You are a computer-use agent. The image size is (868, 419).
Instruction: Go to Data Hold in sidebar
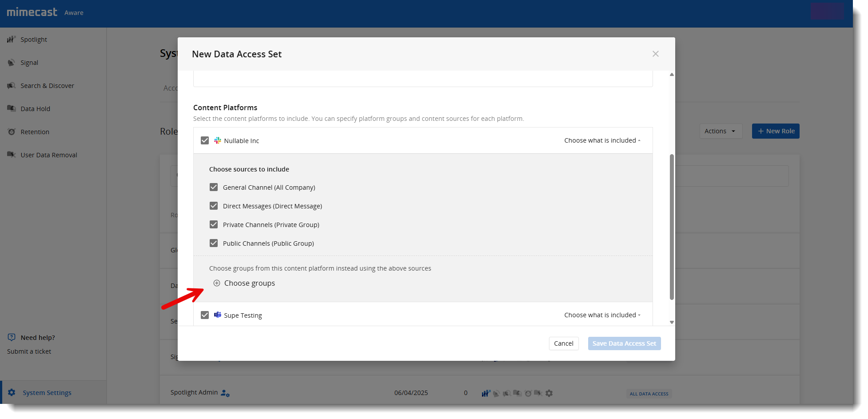tap(35, 109)
